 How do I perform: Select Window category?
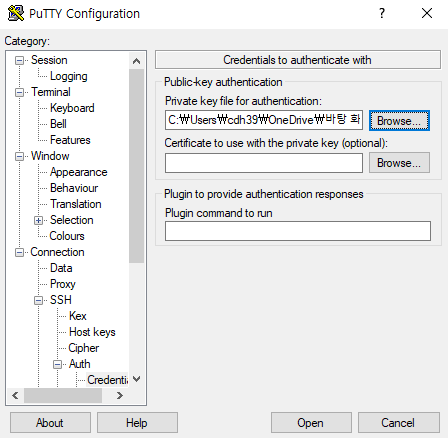[50, 156]
